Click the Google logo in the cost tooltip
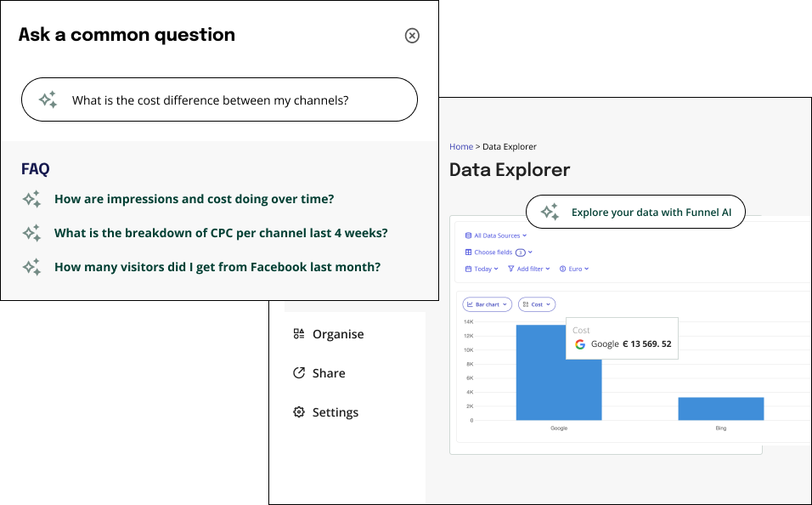 pyautogui.click(x=580, y=344)
